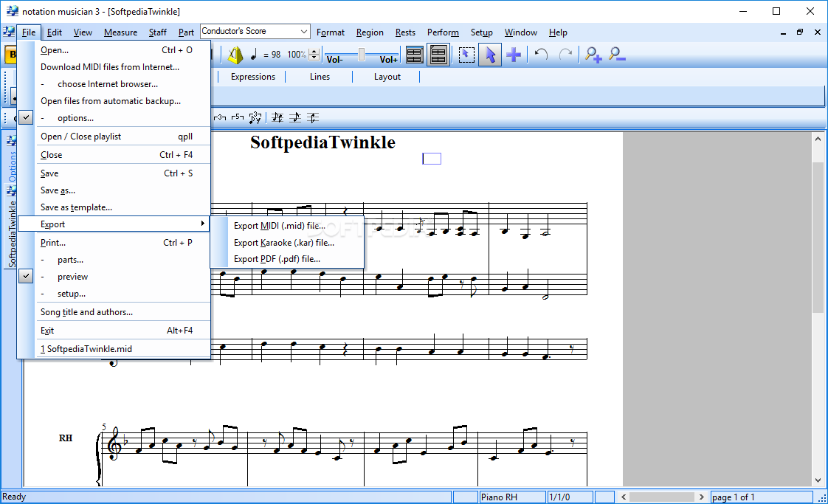Open the Rests menu

pyautogui.click(x=405, y=32)
